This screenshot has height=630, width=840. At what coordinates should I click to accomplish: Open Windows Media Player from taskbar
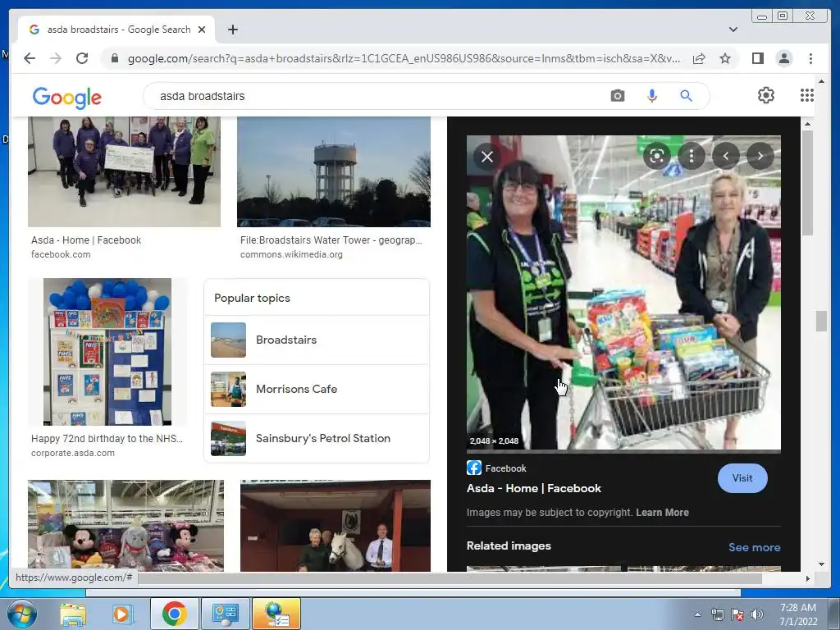tap(122, 614)
